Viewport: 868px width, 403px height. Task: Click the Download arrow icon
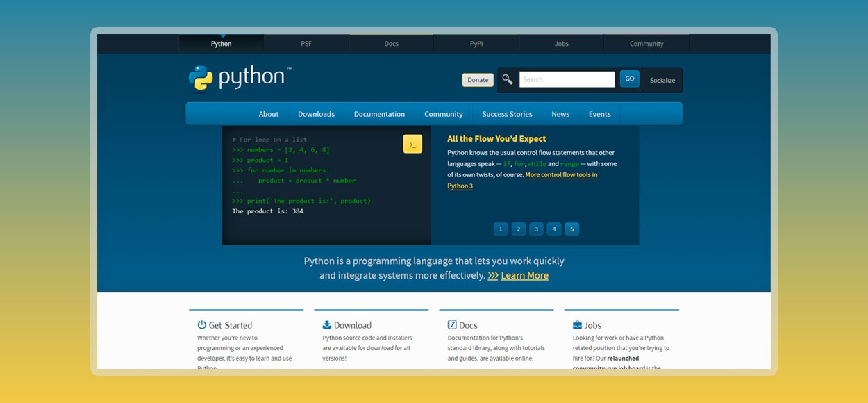point(327,324)
